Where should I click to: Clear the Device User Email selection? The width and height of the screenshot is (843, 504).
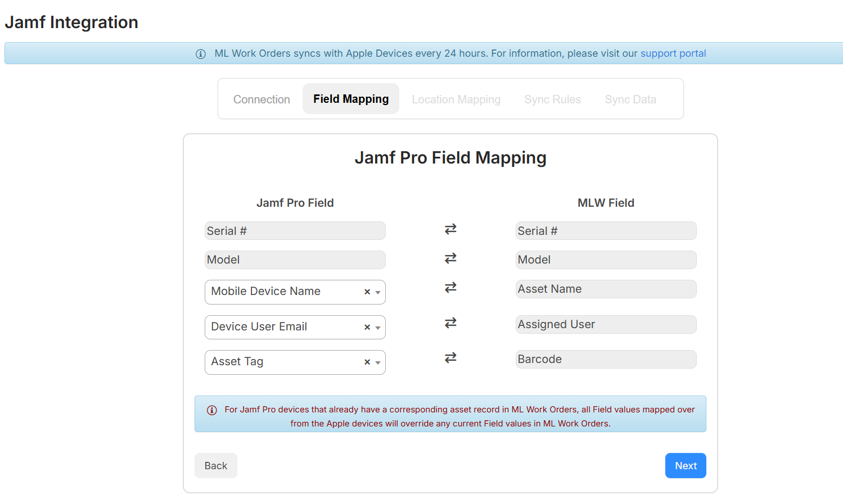pos(367,328)
